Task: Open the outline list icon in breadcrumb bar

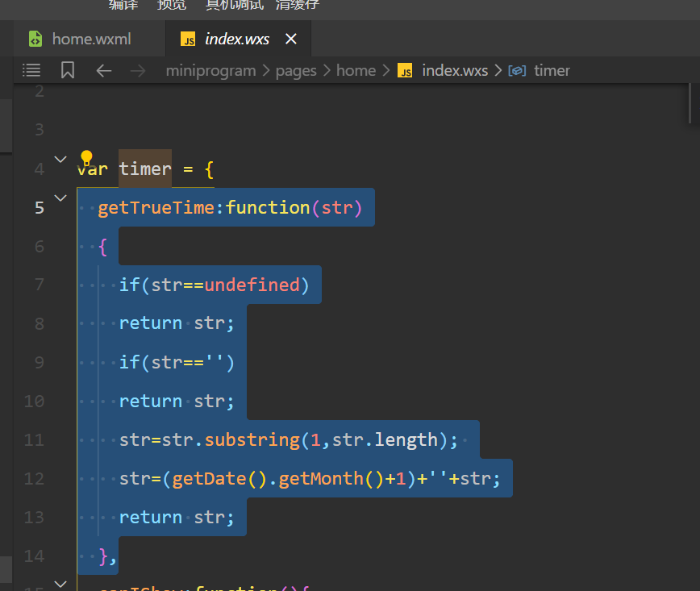Action: pos(31,70)
